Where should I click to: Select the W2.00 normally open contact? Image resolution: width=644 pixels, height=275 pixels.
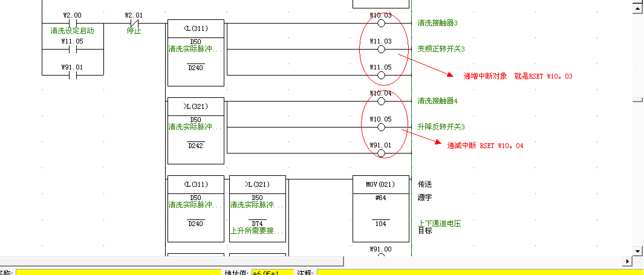(73, 24)
